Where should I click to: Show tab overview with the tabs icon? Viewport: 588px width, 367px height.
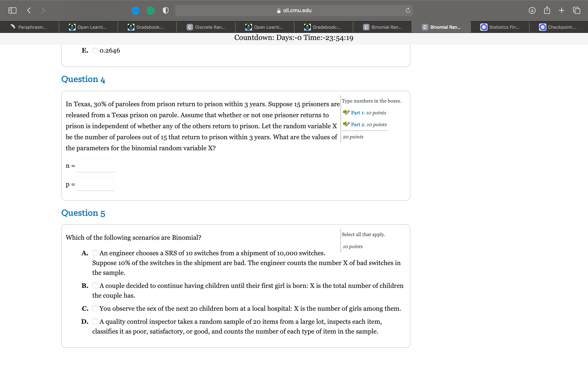point(576,10)
